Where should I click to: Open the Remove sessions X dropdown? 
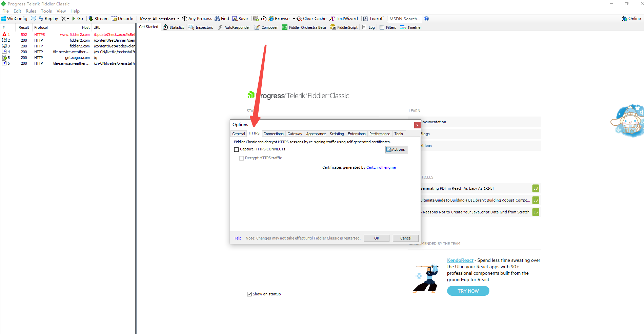[65, 19]
